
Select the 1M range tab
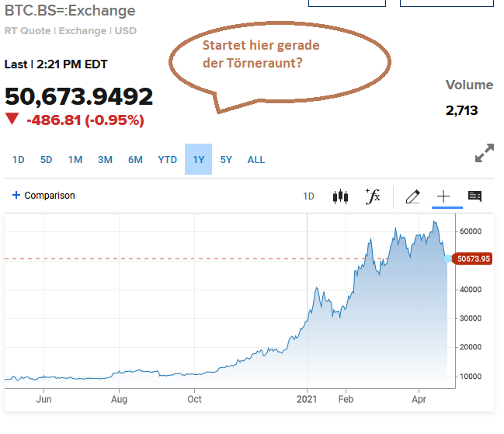coord(75,160)
